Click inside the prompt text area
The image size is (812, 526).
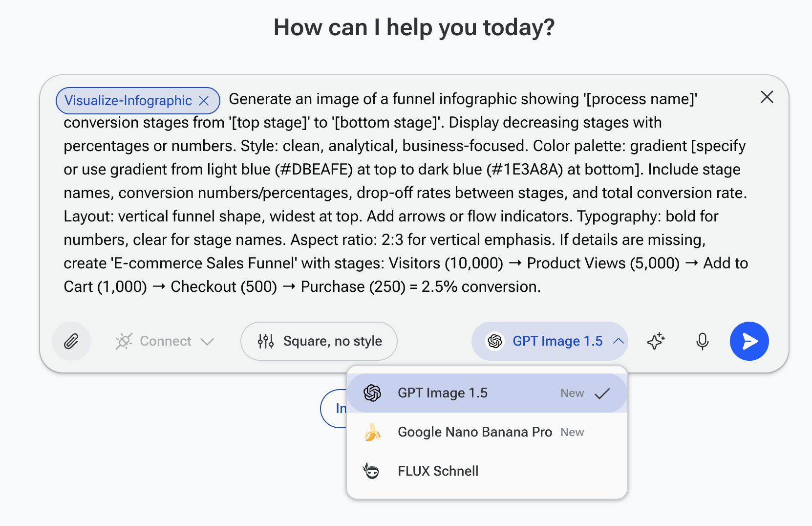coord(406,193)
